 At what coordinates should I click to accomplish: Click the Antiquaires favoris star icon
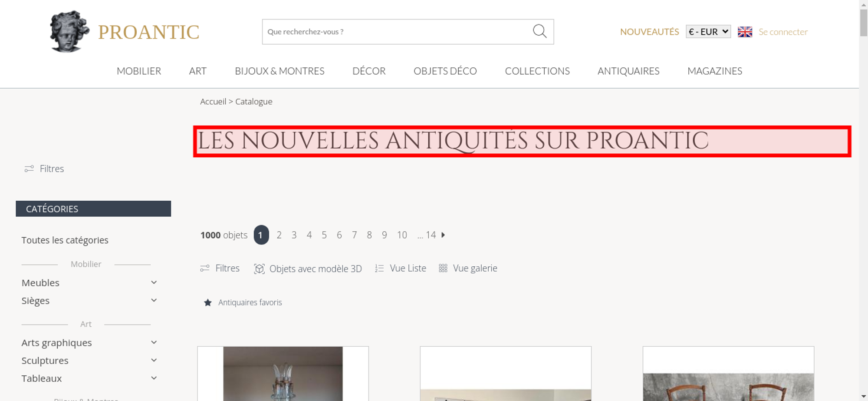208,302
